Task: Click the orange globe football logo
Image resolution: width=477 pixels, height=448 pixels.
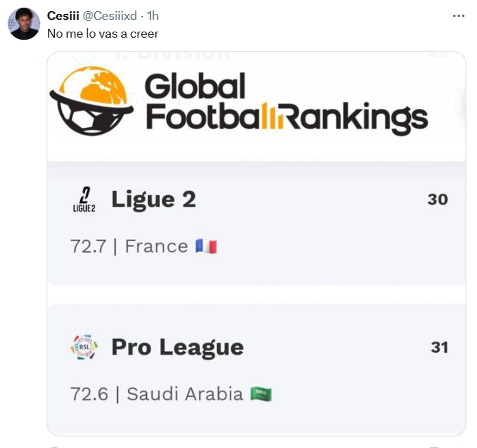Action: [91, 101]
